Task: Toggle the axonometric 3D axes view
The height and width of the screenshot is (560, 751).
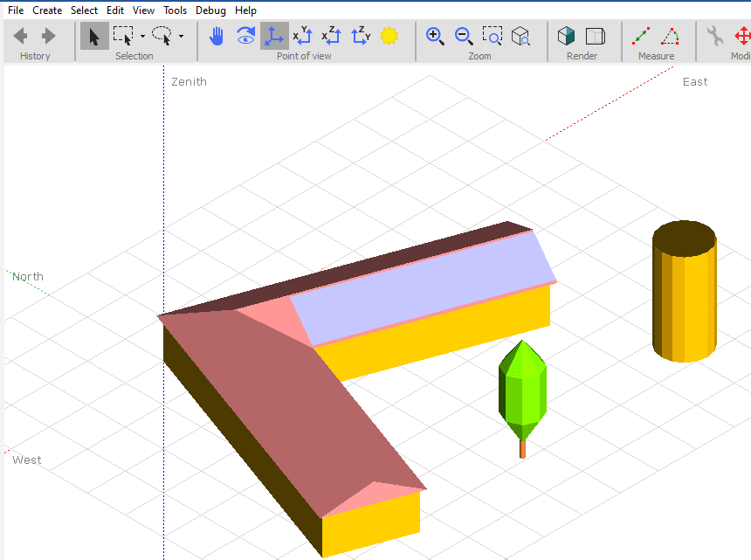Action: tap(274, 36)
